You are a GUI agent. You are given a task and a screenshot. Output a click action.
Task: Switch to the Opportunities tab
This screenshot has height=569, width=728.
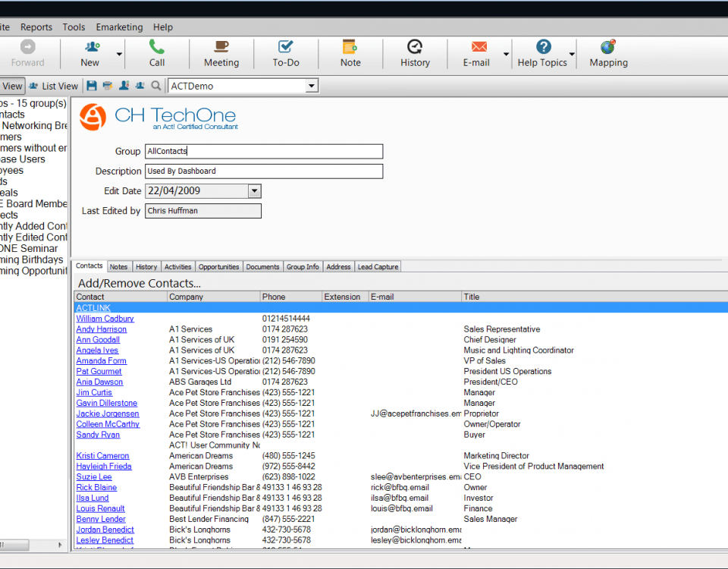218,266
